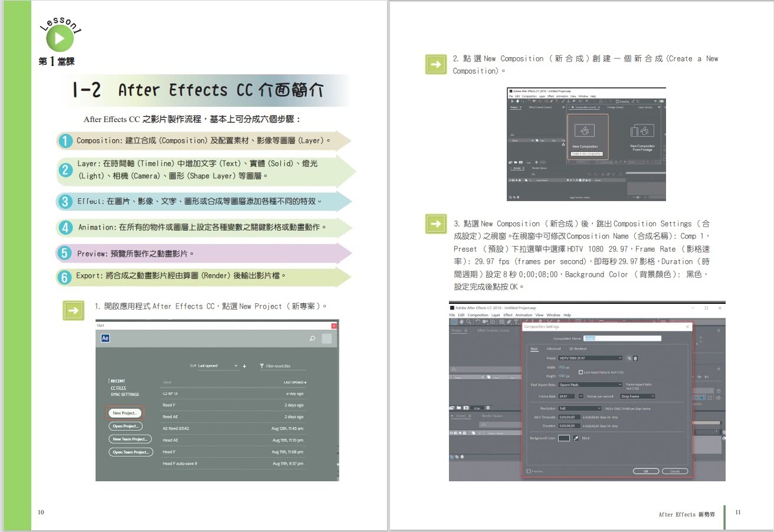Click the Start Timecode field

point(569,417)
